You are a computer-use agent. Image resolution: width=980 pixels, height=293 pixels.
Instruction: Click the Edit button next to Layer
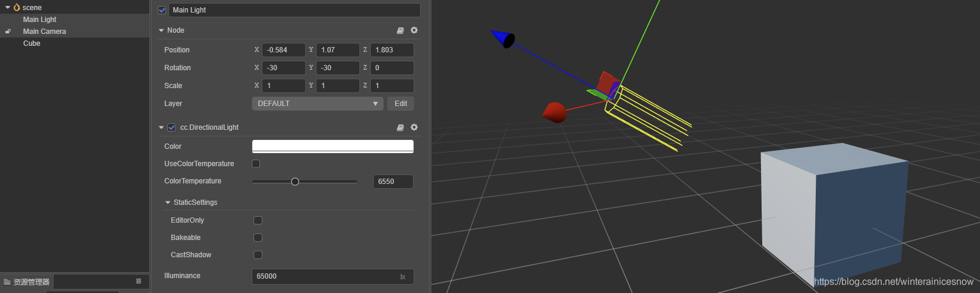click(x=401, y=104)
